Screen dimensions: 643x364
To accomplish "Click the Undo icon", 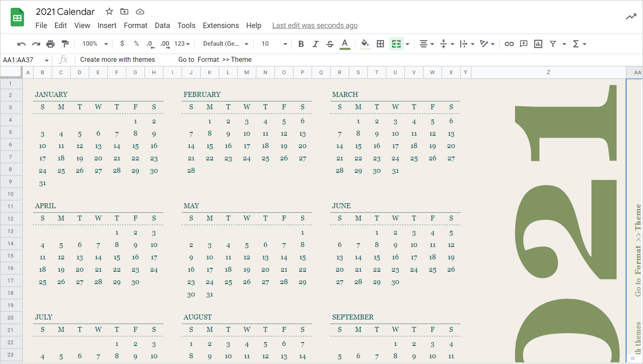I will point(21,43).
